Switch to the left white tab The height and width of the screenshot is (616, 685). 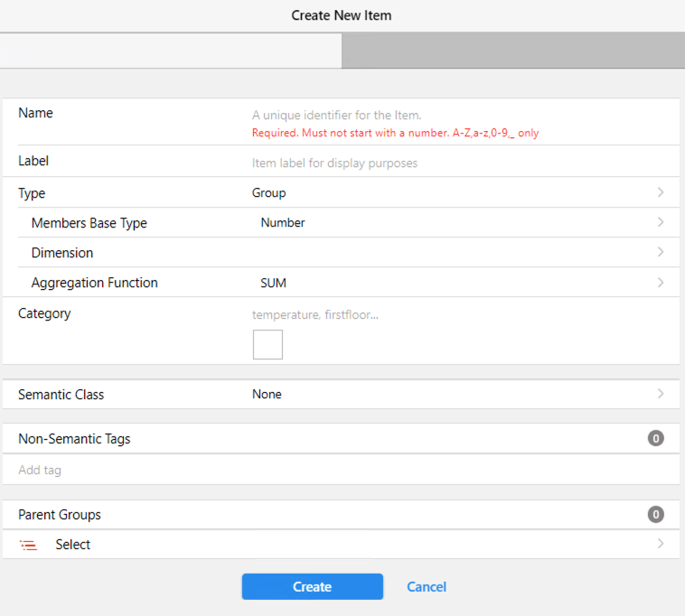click(x=171, y=51)
